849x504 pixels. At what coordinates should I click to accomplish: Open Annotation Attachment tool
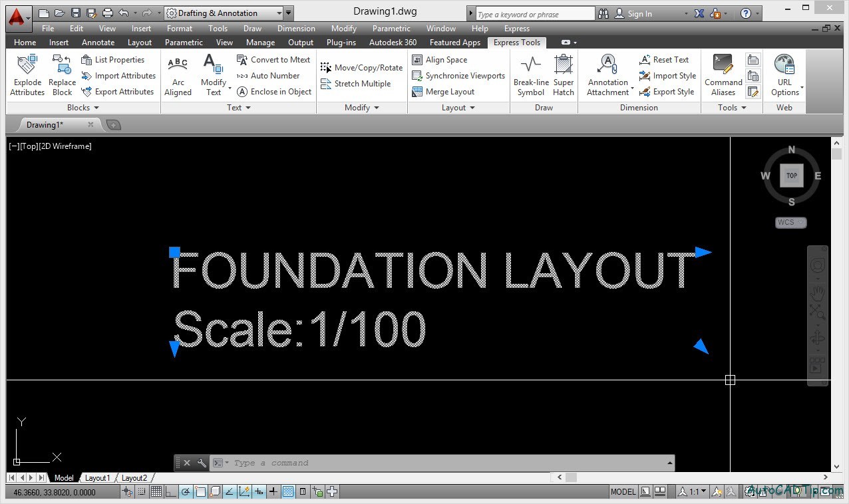[608, 76]
